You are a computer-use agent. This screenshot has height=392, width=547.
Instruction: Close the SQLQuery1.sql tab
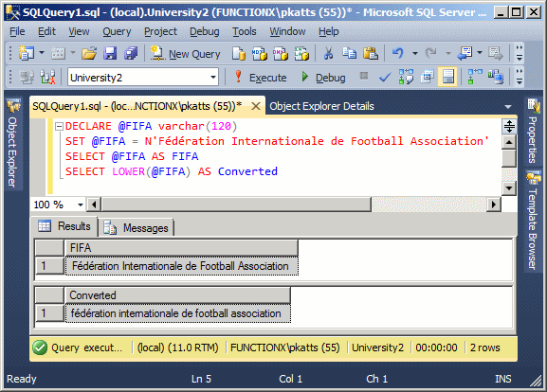tap(256, 106)
